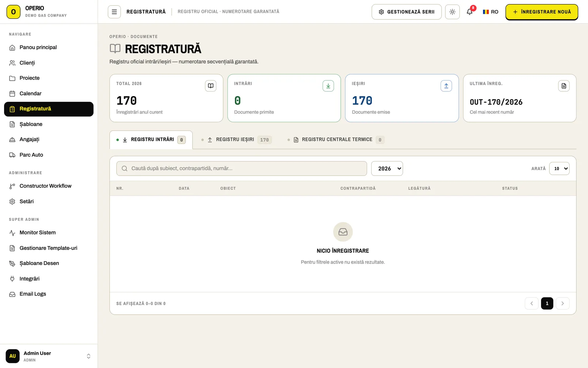Open Gestionare Template-uri
This screenshot has width=588, height=368.
49,248
